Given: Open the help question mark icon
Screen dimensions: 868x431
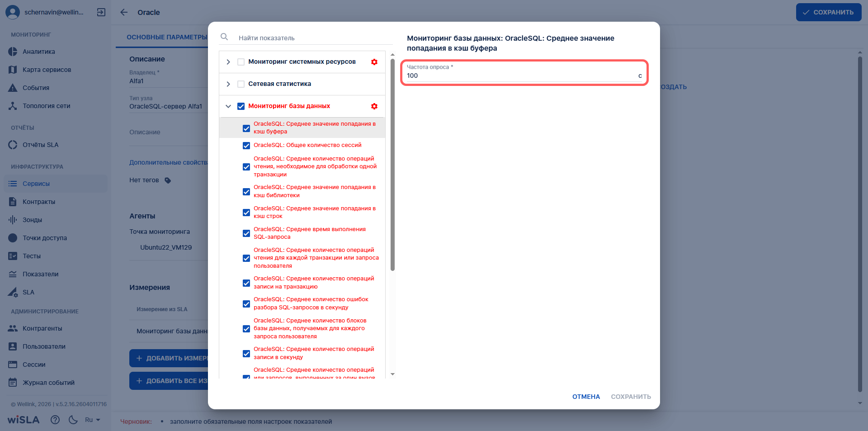Looking at the screenshot, I should pyautogui.click(x=55, y=420).
